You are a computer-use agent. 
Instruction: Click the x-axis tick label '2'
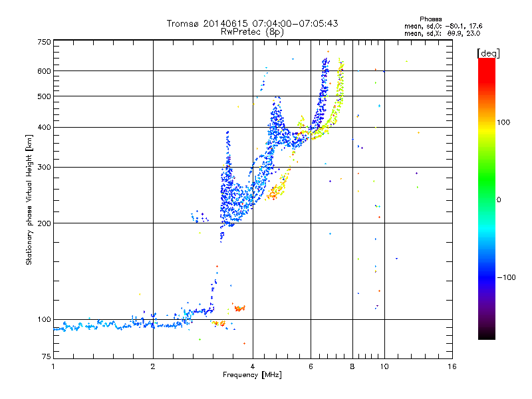click(153, 366)
